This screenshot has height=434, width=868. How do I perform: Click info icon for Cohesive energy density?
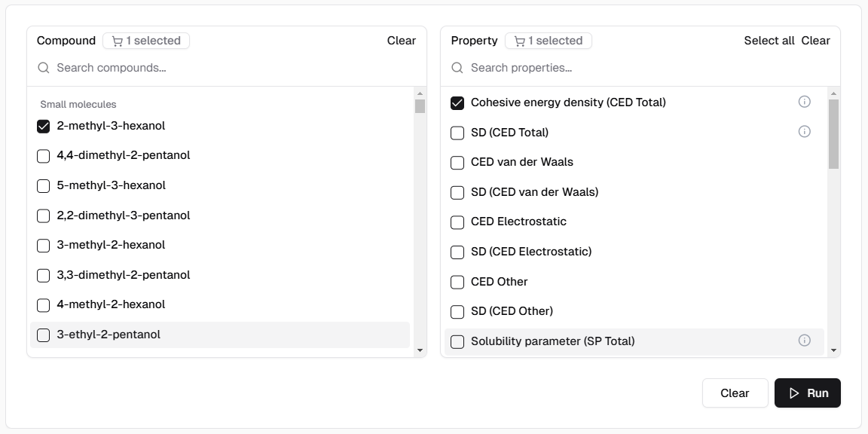point(804,102)
